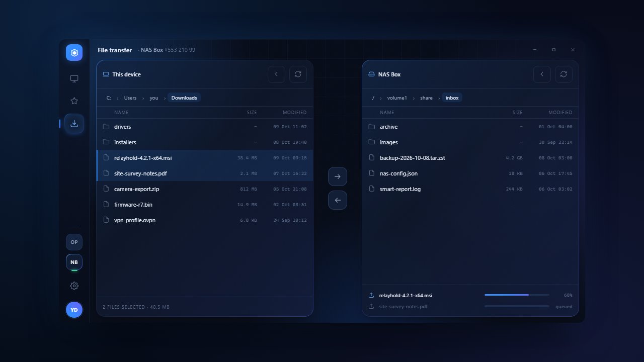Viewport: 644px width, 362px height.
Task: Open the YD user avatar
Action: [x=74, y=310]
